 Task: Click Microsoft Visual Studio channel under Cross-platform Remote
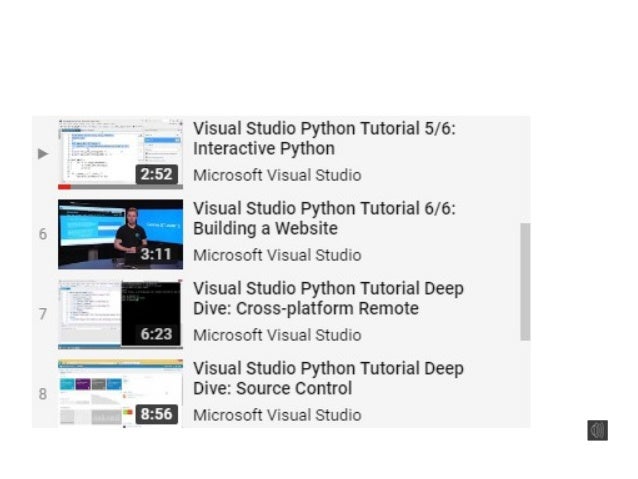277,335
